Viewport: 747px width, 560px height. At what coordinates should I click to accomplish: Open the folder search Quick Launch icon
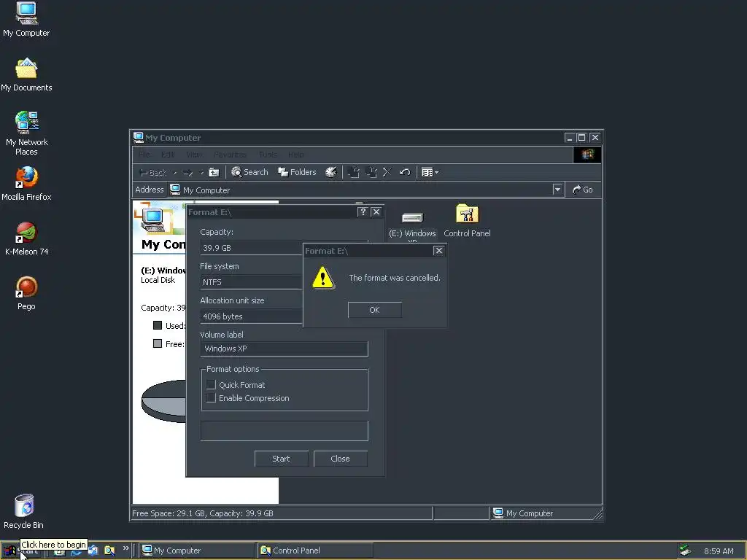[x=109, y=551]
